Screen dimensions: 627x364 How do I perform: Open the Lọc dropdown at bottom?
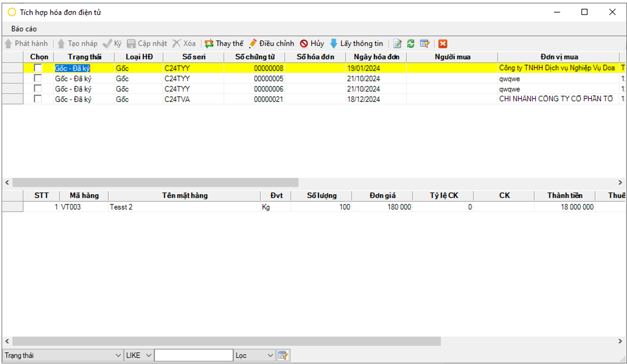[270, 355]
